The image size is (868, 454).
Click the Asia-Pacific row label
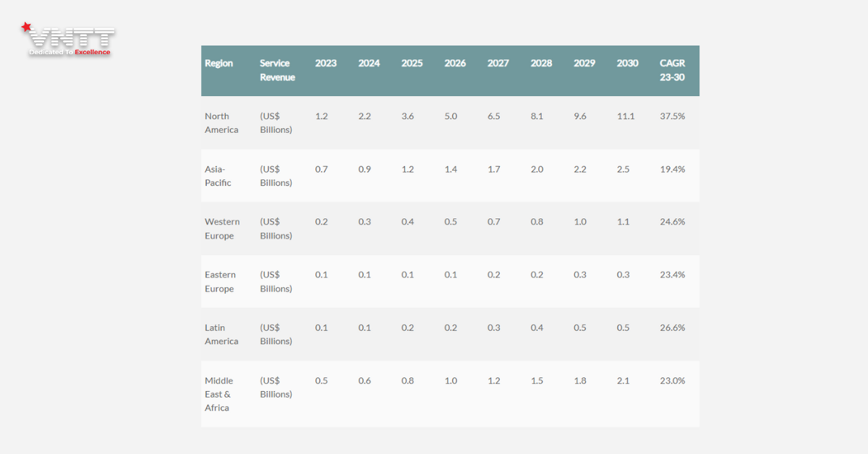point(218,176)
